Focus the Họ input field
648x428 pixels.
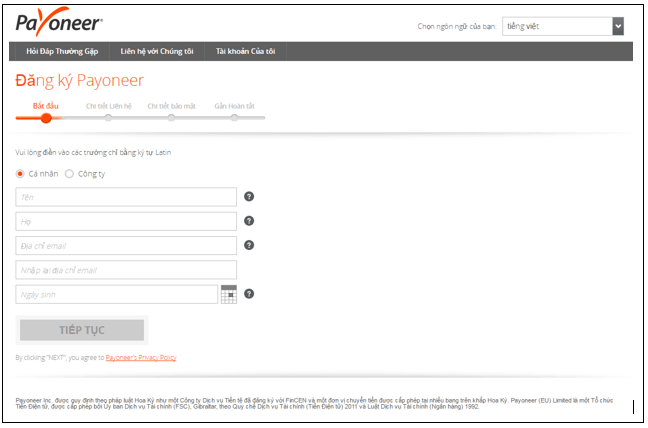click(126, 221)
